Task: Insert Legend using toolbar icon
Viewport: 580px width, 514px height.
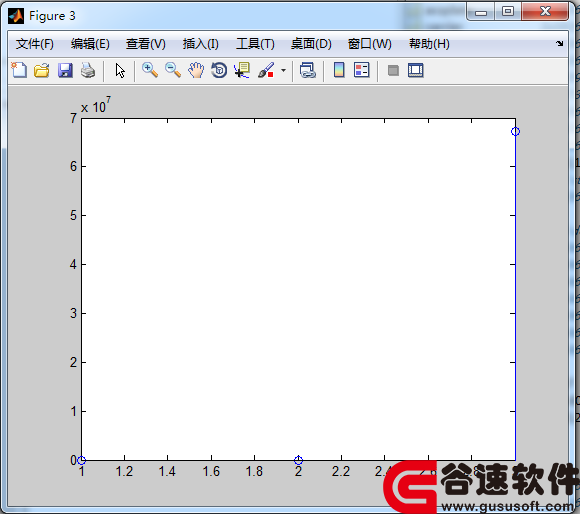Action: 361,70
